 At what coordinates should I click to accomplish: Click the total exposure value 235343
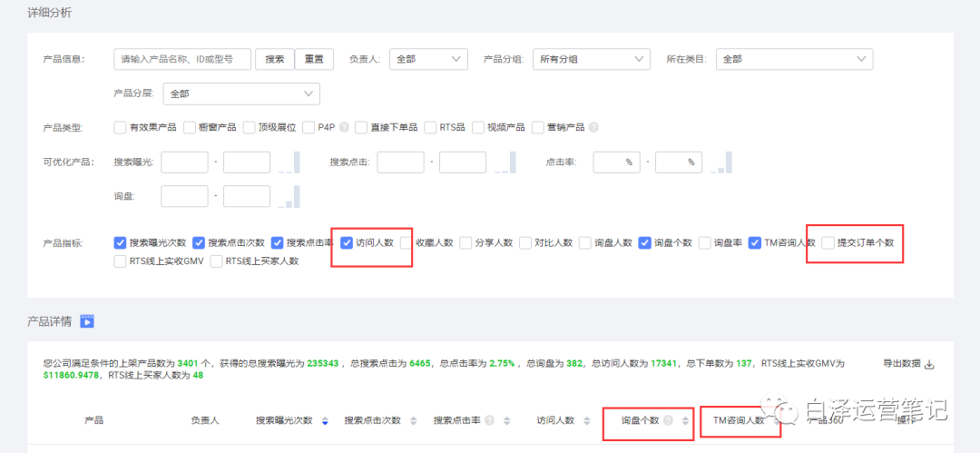(320, 363)
